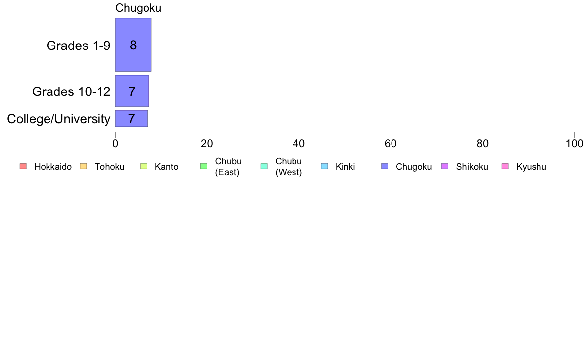Click the Tohoku orange legend swatch
Screen dimensions: 588x364
pyautogui.click(x=83, y=166)
